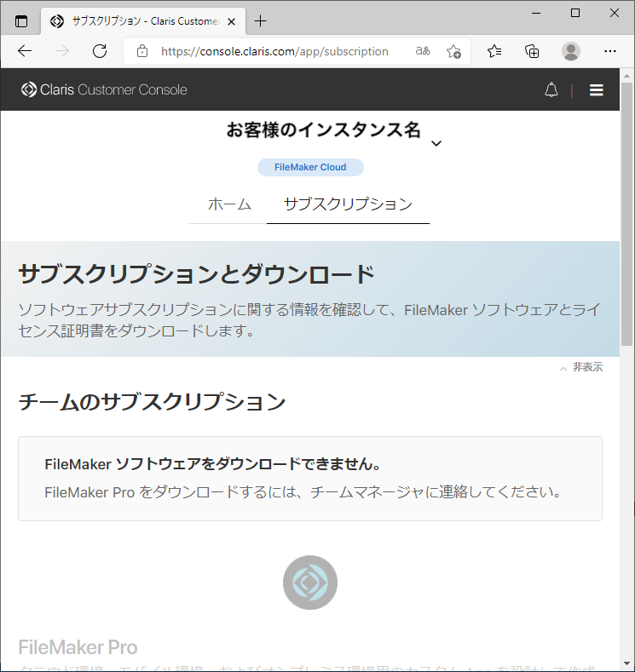This screenshot has width=635, height=672.
Task: Open the tab actions menu icon
Action: tap(21, 21)
